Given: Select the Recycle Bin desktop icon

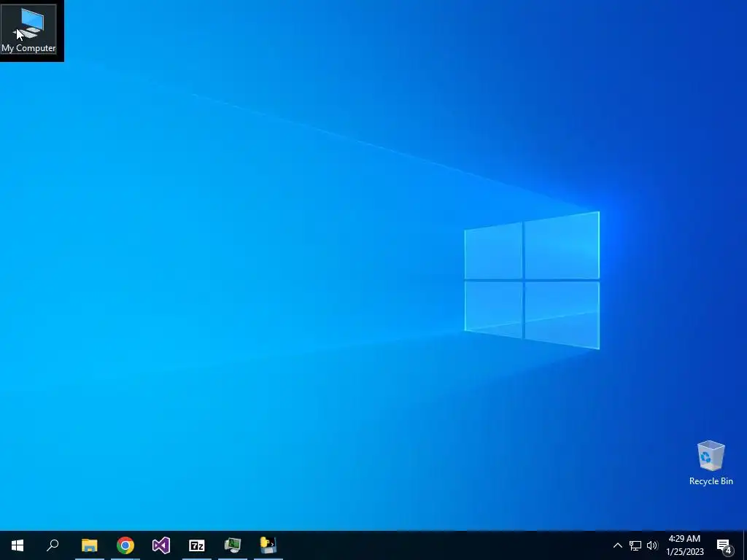Looking at the screenshot, I should (711, 462).
